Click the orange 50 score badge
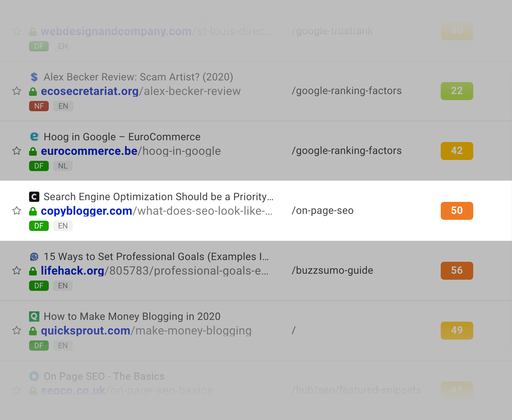 [457, 211]
